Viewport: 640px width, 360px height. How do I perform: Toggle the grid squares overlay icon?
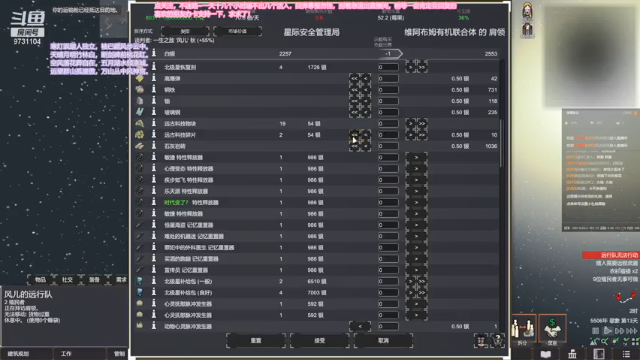click(x=635, y=341)
